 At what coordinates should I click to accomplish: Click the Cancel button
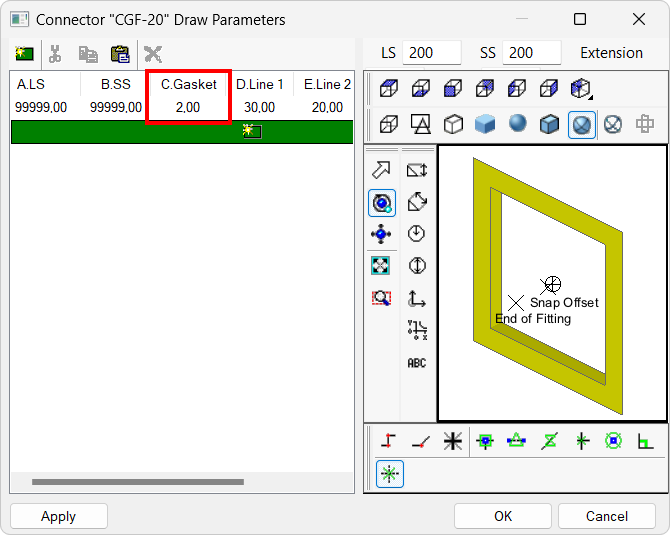click(x=607, y=516)
